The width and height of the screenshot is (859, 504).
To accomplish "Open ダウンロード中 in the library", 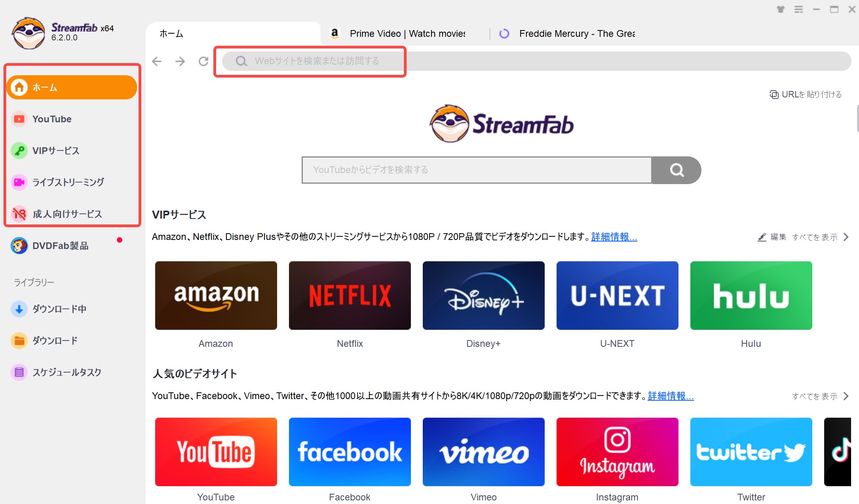I will (x=59, y=309).
